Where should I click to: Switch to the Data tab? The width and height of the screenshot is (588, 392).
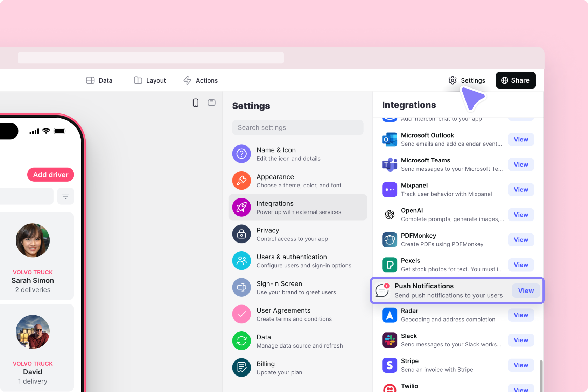tap(99, 80)
